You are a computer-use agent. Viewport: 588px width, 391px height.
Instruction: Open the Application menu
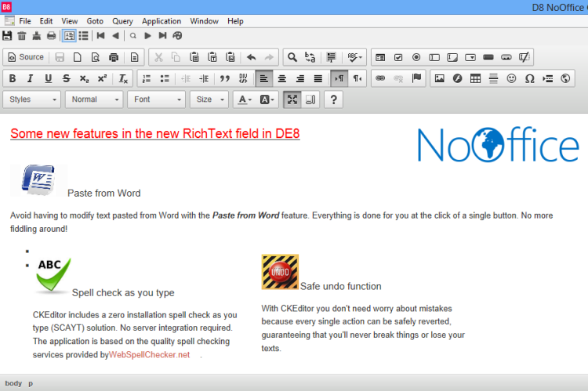[x=162, y=21]
